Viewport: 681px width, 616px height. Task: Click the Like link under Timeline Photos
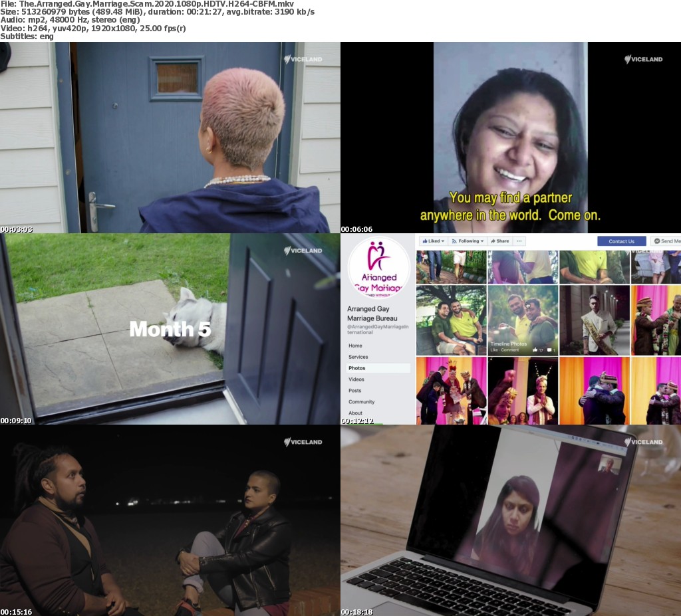point(494,350)
